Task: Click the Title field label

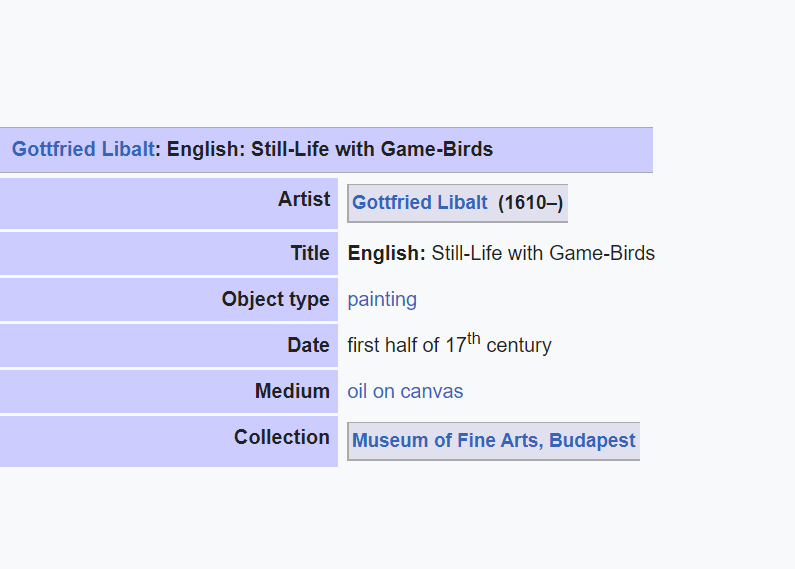Action: pyautogui.click(x=310, y=253)
